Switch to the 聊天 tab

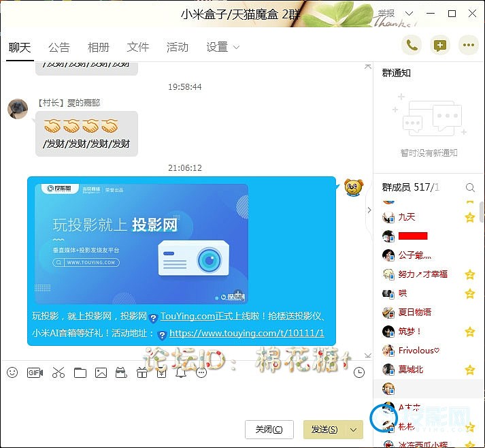(20, 48)
